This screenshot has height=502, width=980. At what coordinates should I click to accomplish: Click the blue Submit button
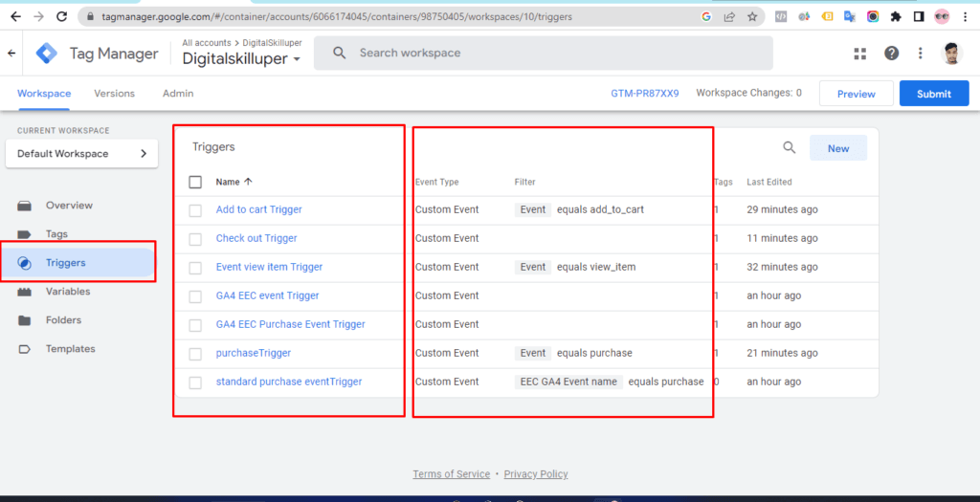pos(933,94)
